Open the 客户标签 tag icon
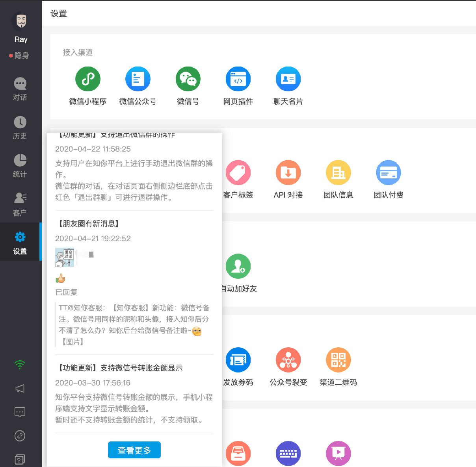 point(238,172)
